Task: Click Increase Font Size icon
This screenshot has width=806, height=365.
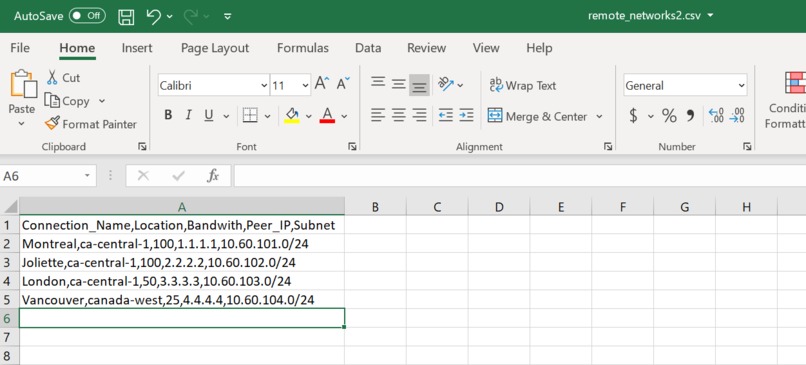Action: (322, 83)
